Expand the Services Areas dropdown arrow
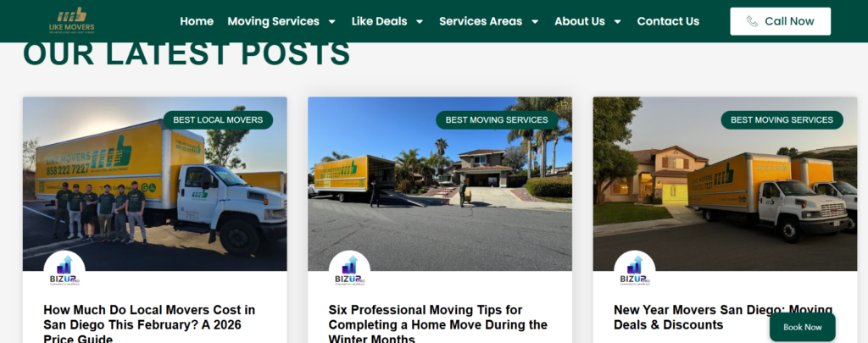This screenshot has width=868, height=343. tap(535, 21)
